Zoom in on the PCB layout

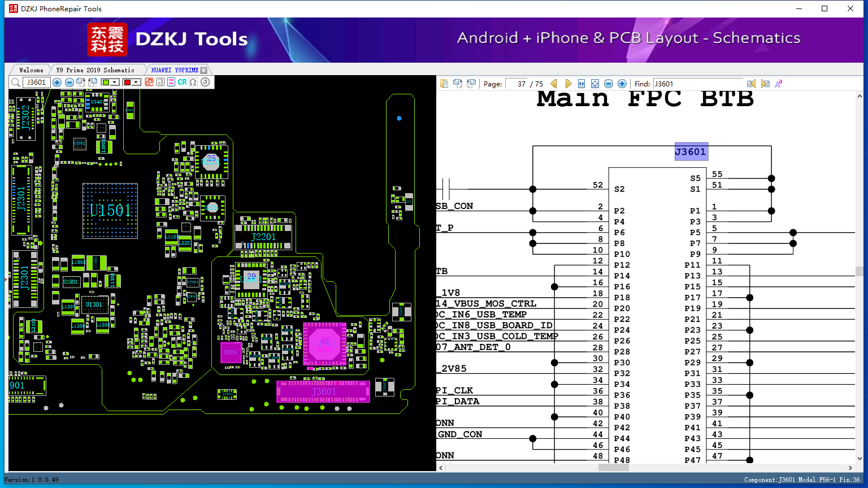pos(57,82)
